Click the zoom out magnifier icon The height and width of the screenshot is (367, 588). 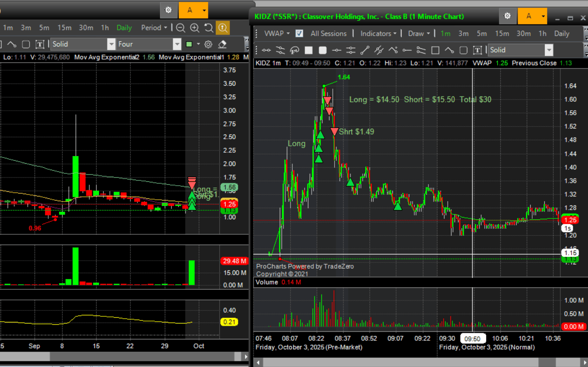coord(181,28)
